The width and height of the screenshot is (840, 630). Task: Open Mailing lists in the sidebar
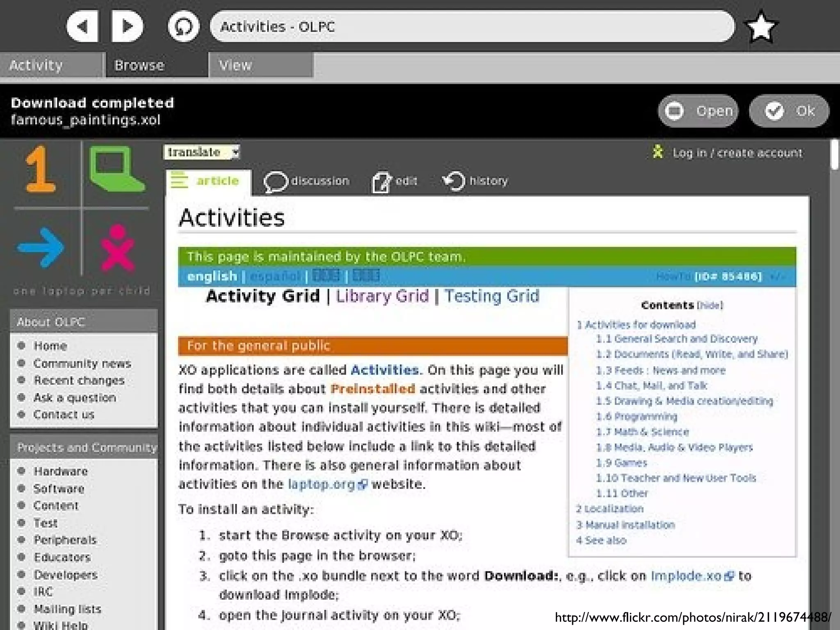tap(67, 609)
